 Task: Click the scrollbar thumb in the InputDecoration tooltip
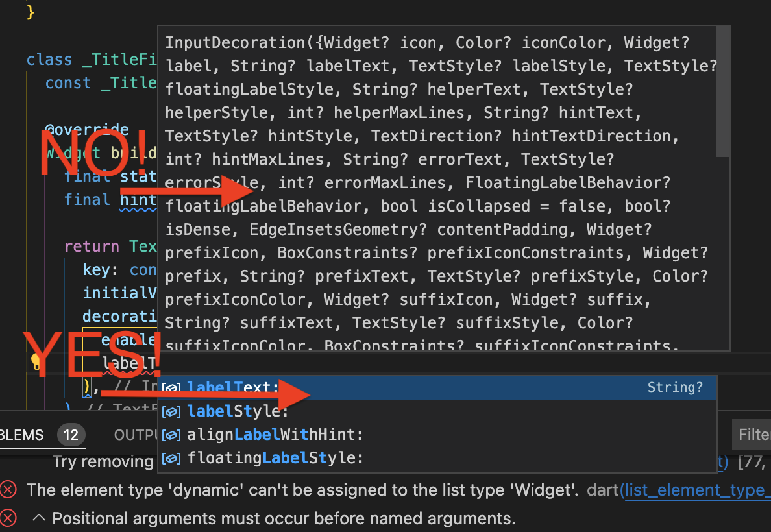click(723, 91)
